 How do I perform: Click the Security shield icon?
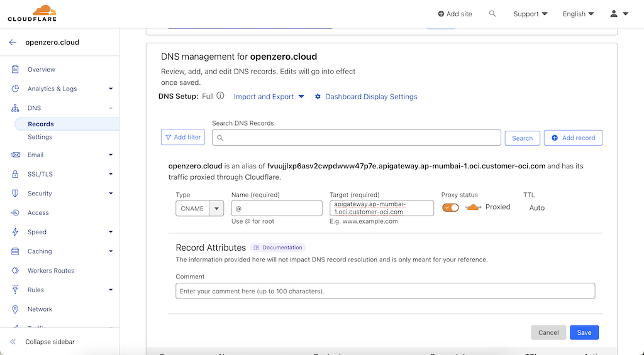click(x=15, y=194)
